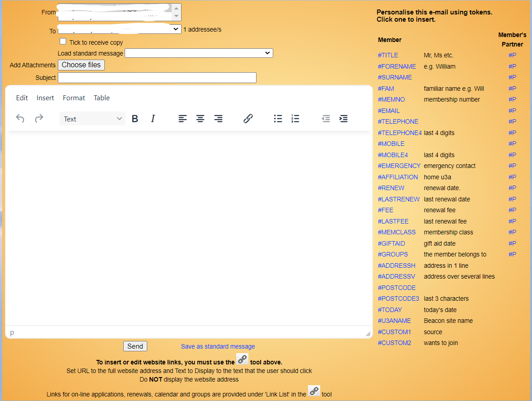Insert the #TELEPHONE4 token
The height and width of the screenshot is (401, 532).
pos(400,133)
